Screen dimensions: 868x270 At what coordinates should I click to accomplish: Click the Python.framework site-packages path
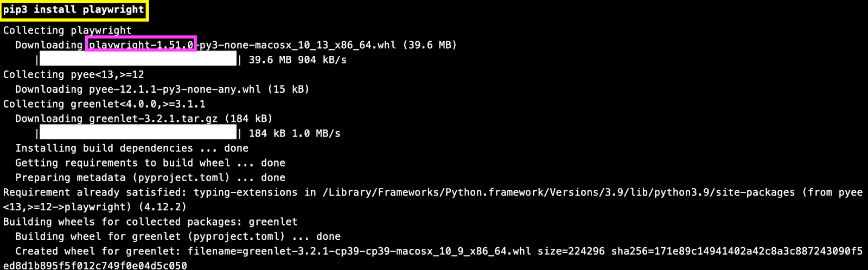pos(559,192)
